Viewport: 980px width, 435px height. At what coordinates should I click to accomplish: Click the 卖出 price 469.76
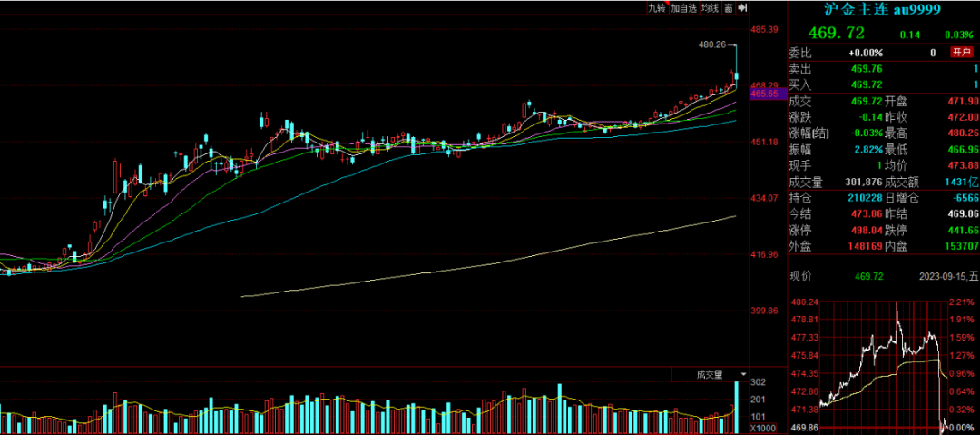[867, 69]
